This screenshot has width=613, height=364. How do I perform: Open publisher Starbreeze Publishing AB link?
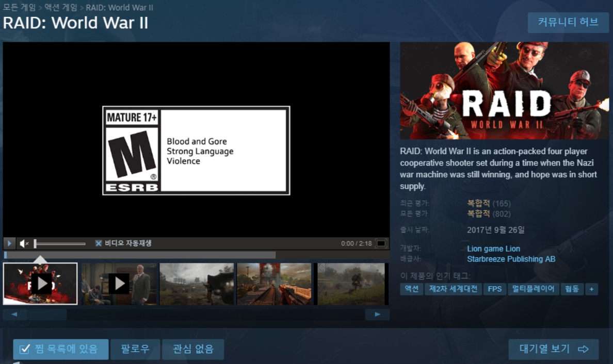pyautogui.click(x=511, y=259)
